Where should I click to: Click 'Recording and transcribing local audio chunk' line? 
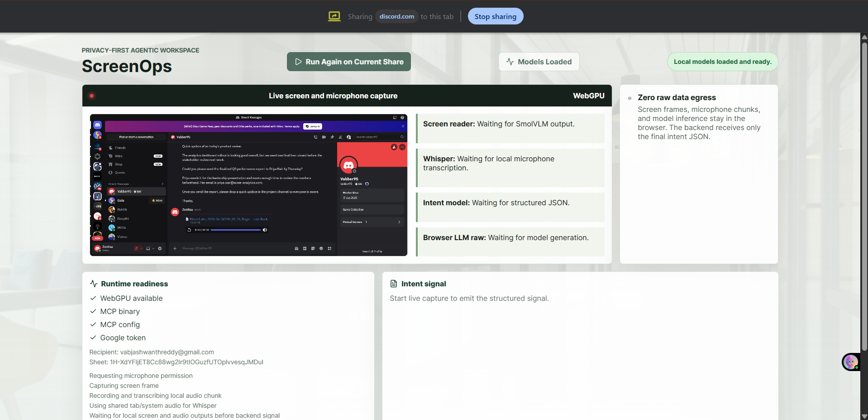[155, 396]
